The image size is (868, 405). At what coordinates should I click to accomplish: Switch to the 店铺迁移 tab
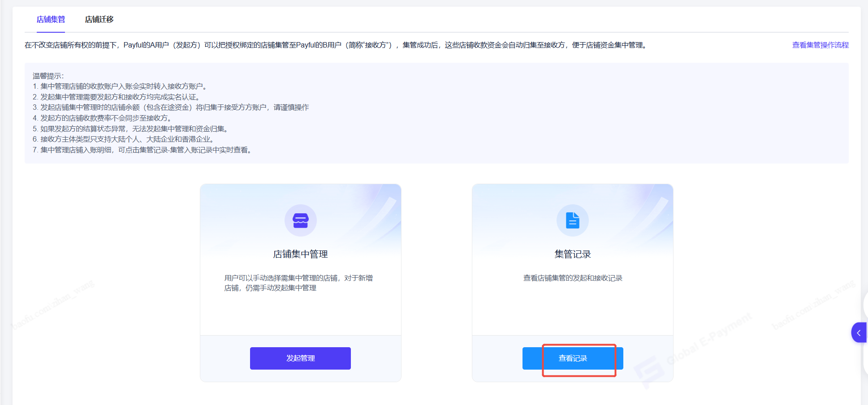coord(99,19)
